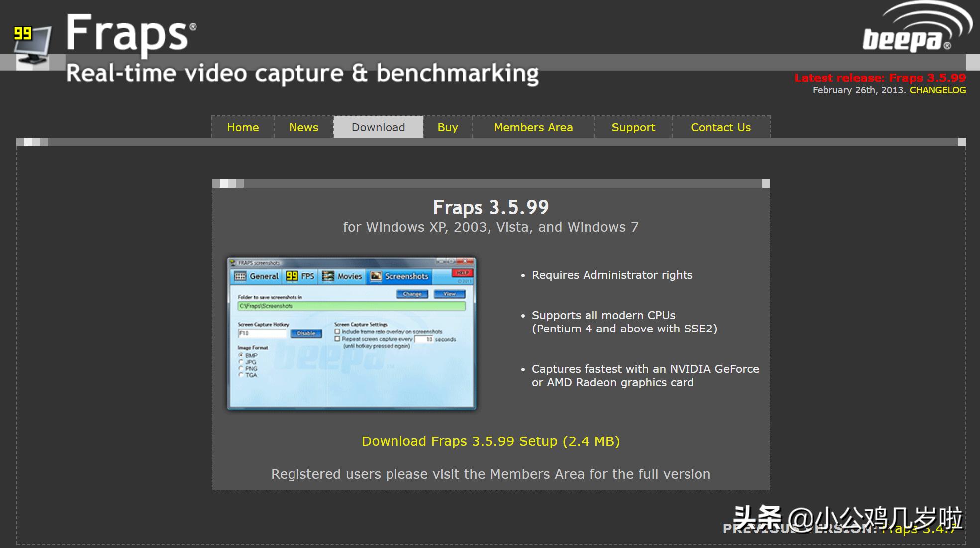
Task: Click the FRAPS window title bar icon
Action: pos(233,263)
